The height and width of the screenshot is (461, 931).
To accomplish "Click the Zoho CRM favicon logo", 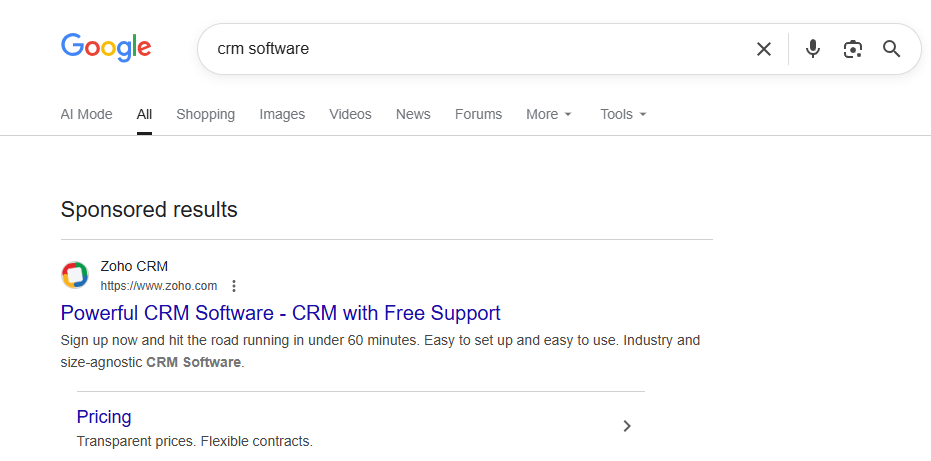I will click(x=75, y=275).
